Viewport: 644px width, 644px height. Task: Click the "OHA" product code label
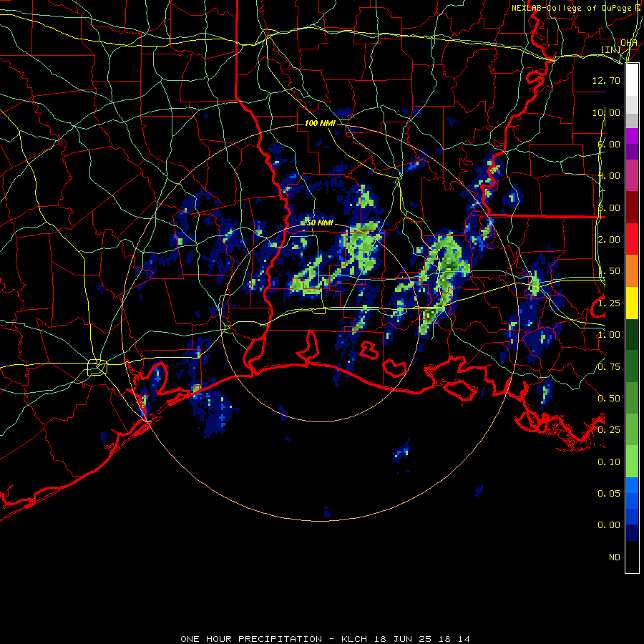coord(629,43)
